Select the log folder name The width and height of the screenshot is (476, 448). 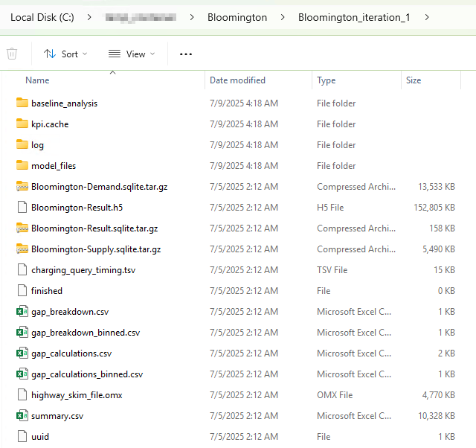37,145
